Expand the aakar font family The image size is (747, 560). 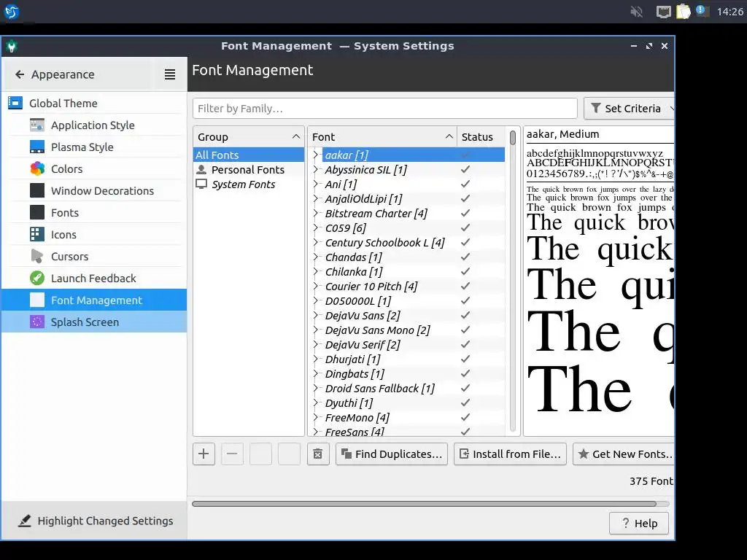pyautogui.click(x=315, y=155)
